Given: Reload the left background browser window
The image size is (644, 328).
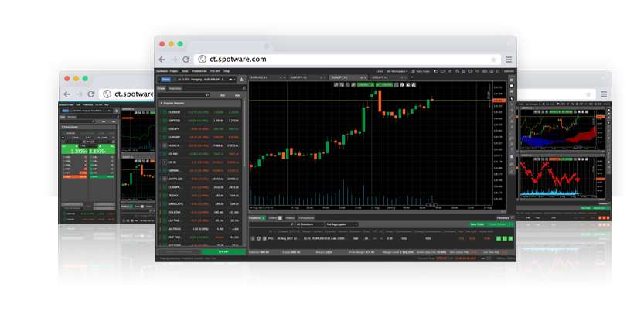Looking at the screenshot, I should tap(90, 94).
